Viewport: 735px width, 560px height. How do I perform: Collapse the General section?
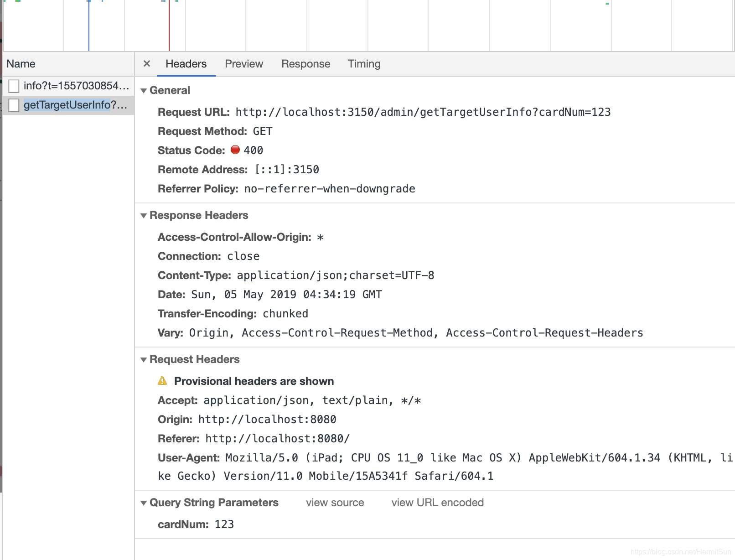(144, 91)
